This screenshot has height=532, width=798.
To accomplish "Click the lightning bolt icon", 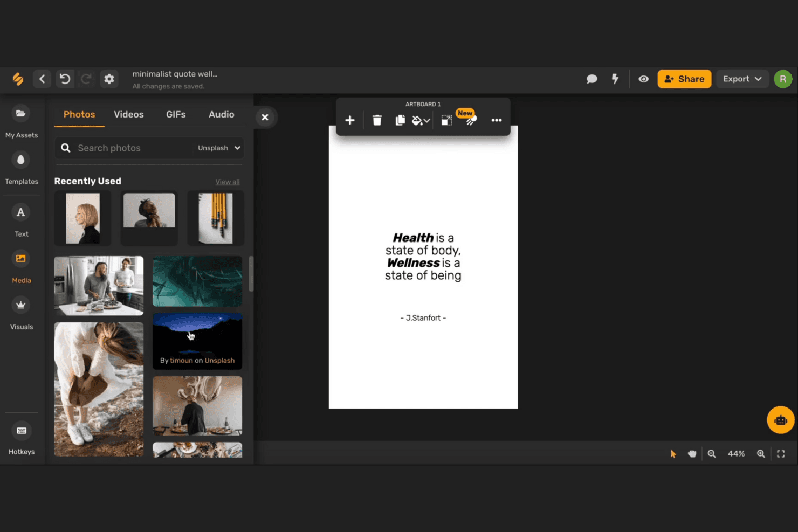I will coord(615,79).
